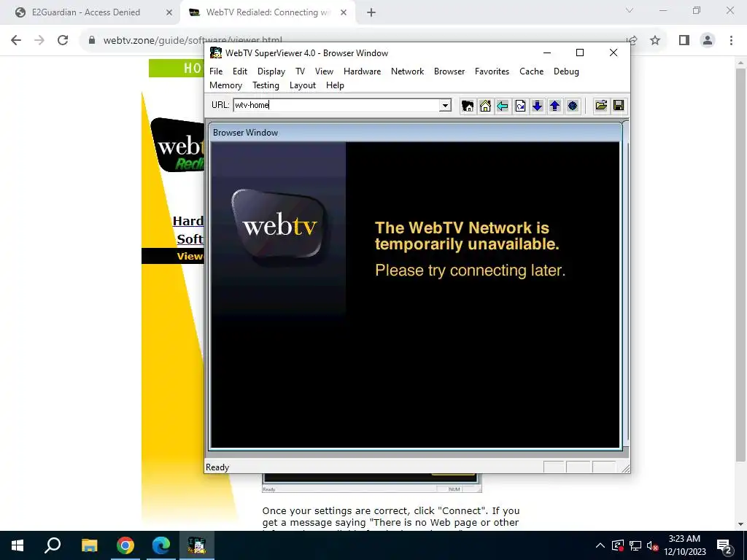
Task: Click the network tray icon
Action: point(635,545)
